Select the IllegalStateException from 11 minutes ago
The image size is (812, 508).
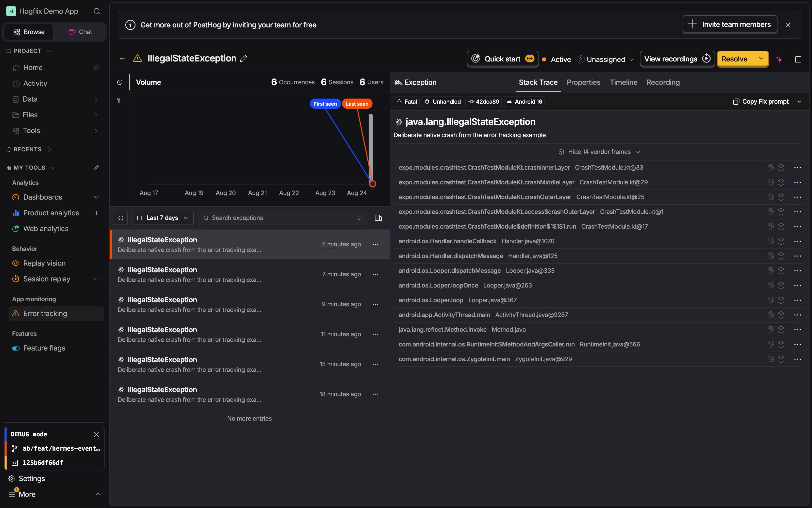pyautogui.click(x=250, y=334)
